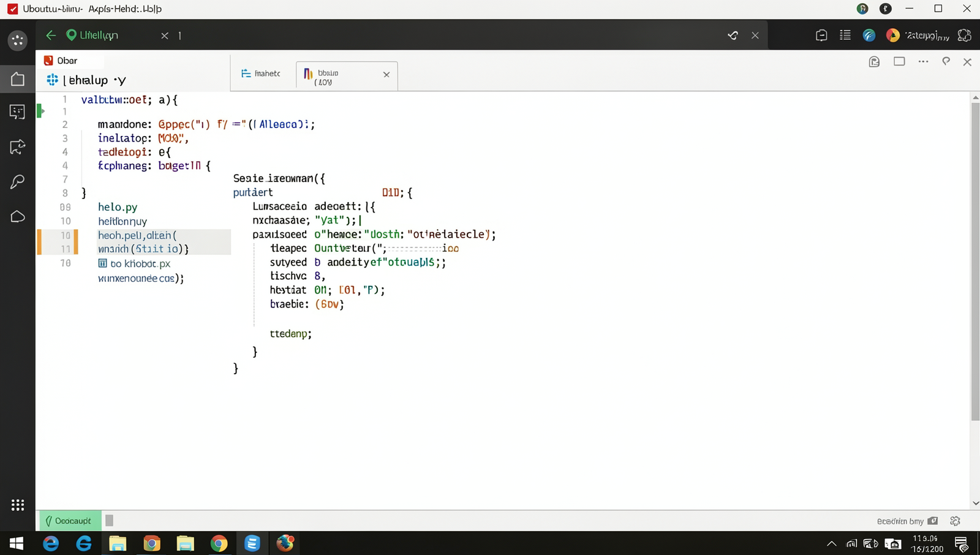This screenshot has width=980, height=555.
Task: Select the Obar item with red icon
Action: (61, 61)
